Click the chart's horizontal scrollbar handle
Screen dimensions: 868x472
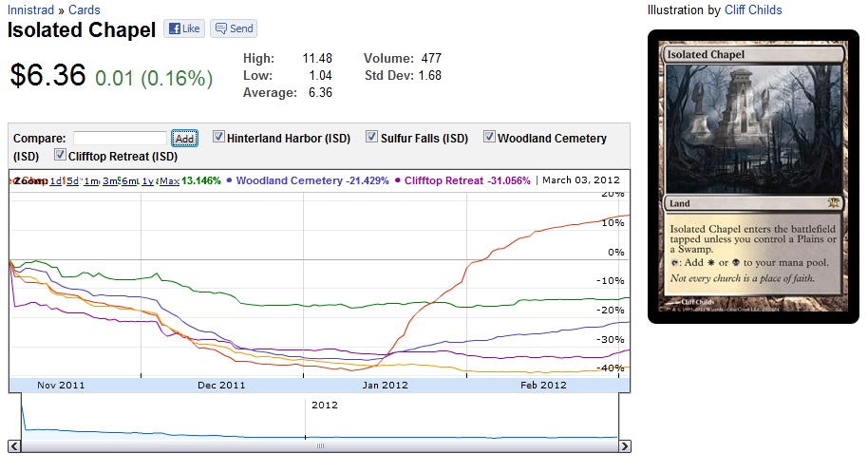pos(320,445)
